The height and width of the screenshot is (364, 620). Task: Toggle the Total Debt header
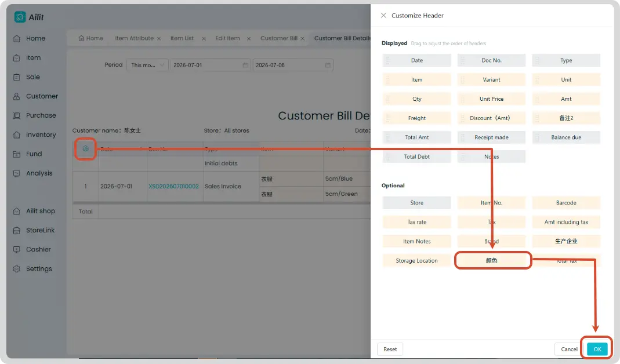pyautogui.click(x=417, y=156)
